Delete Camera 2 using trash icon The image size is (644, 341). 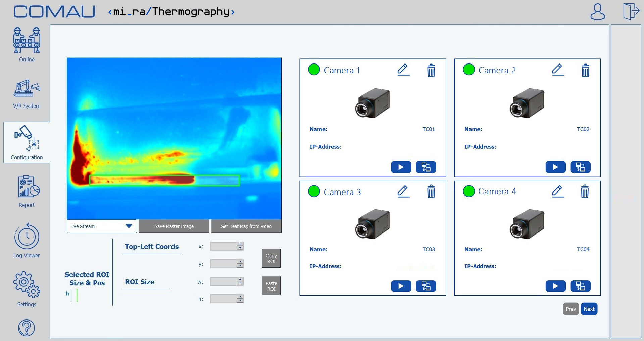(585, 71)
